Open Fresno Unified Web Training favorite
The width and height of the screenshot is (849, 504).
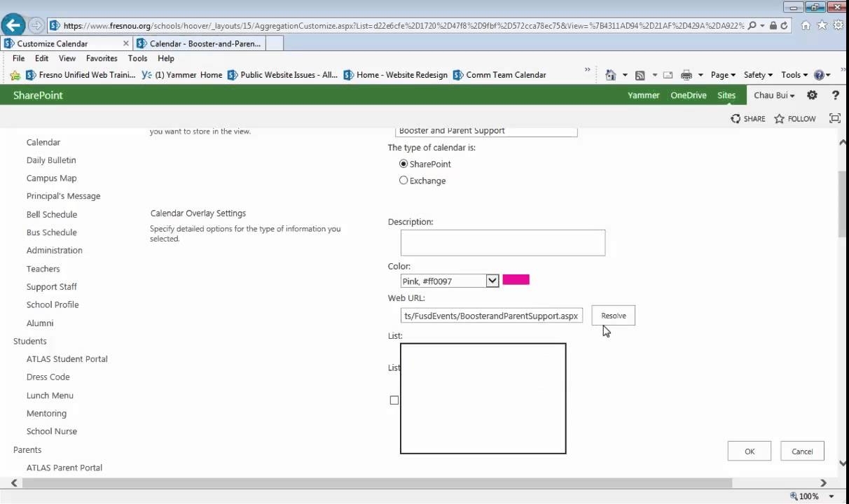81,75
